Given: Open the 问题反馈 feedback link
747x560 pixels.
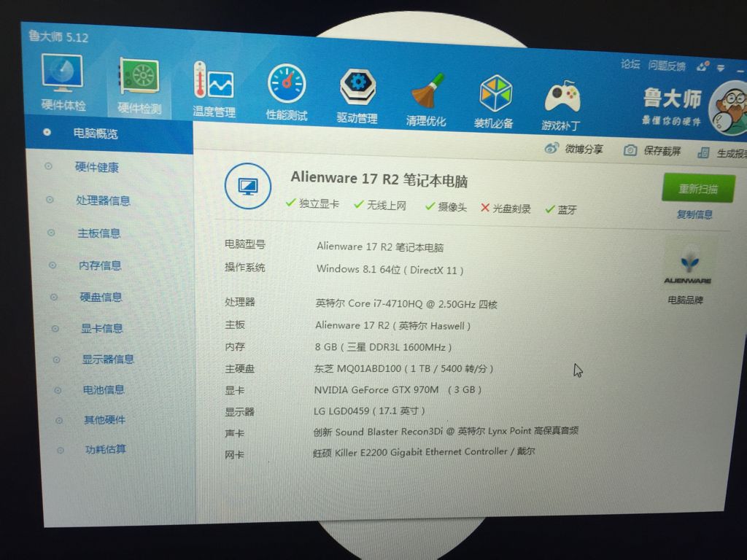Looking at the screenshot, I should point(667,65).
